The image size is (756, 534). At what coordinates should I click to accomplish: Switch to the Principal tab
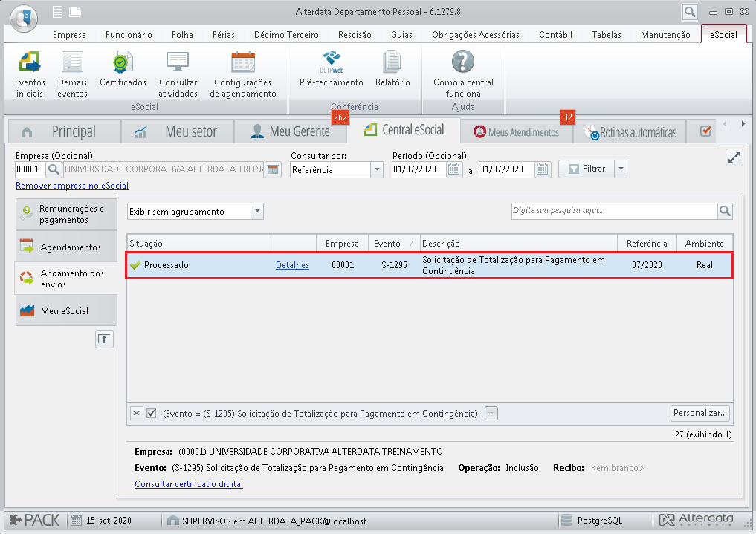(64, 131)
